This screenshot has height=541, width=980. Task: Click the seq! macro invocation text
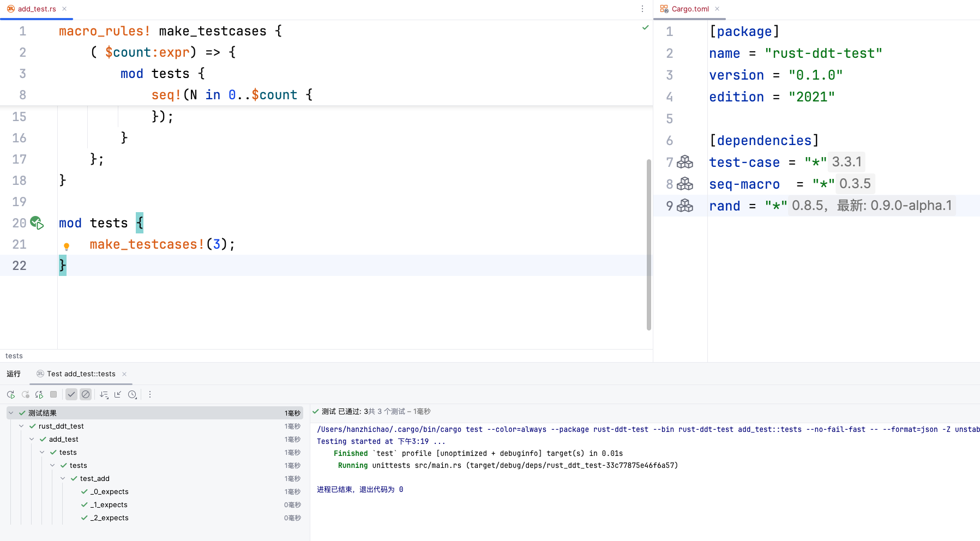tap(166, 95)
